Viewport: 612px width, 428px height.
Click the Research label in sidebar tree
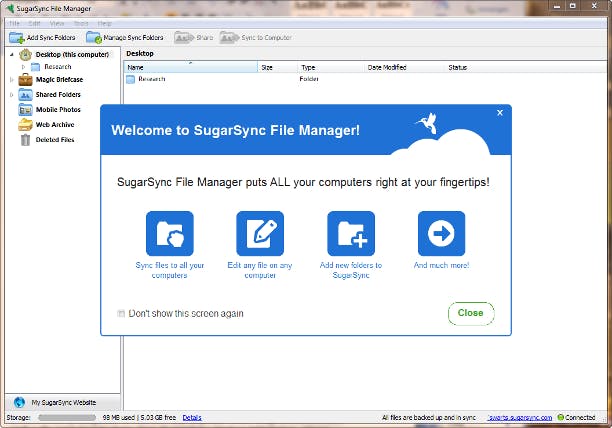pos(58,67)
